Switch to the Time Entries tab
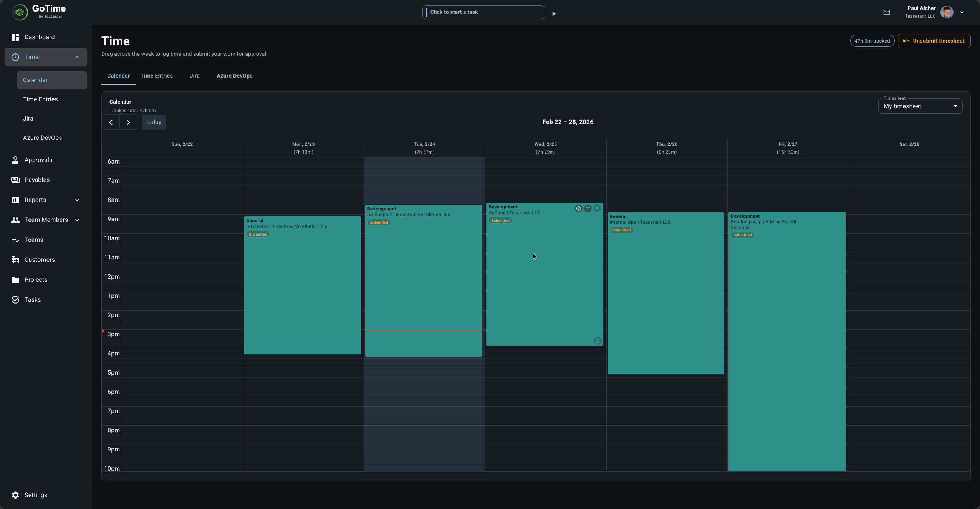 tap(157, 76)
